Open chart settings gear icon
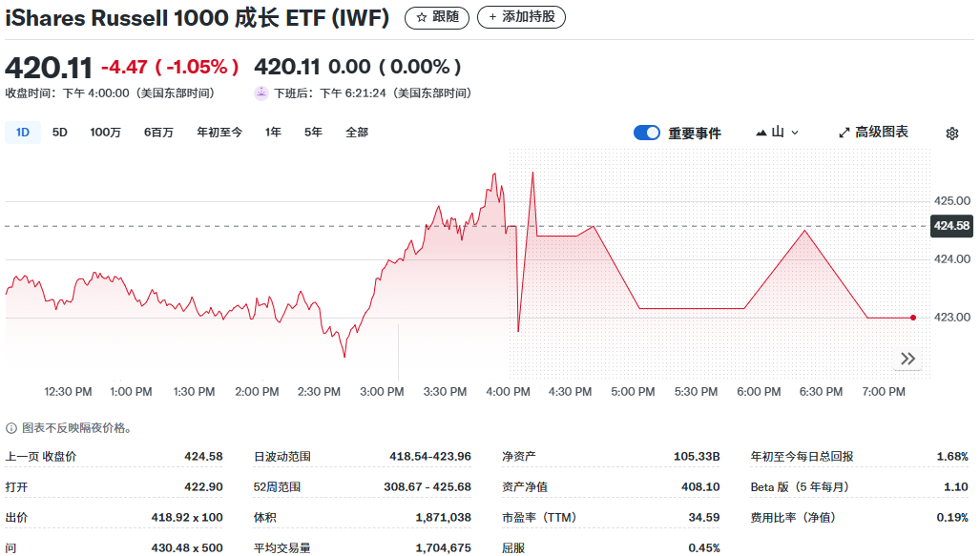 click(x=952, y=134)
